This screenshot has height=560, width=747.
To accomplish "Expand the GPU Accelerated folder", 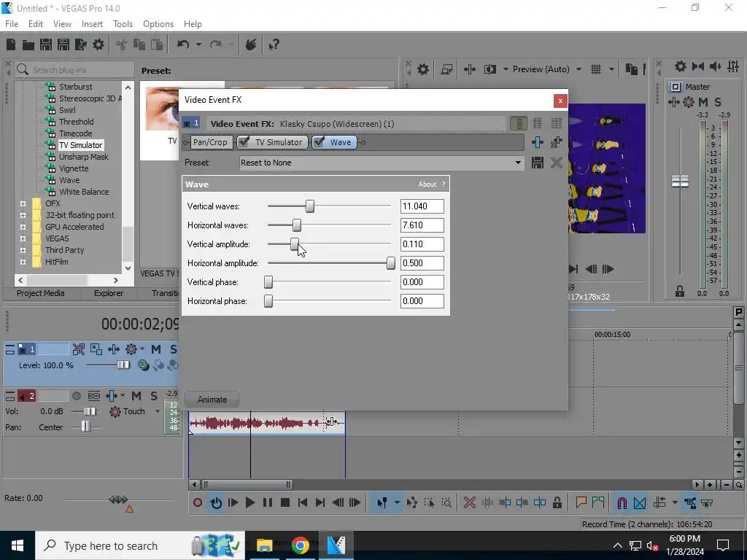I will 23,227.
